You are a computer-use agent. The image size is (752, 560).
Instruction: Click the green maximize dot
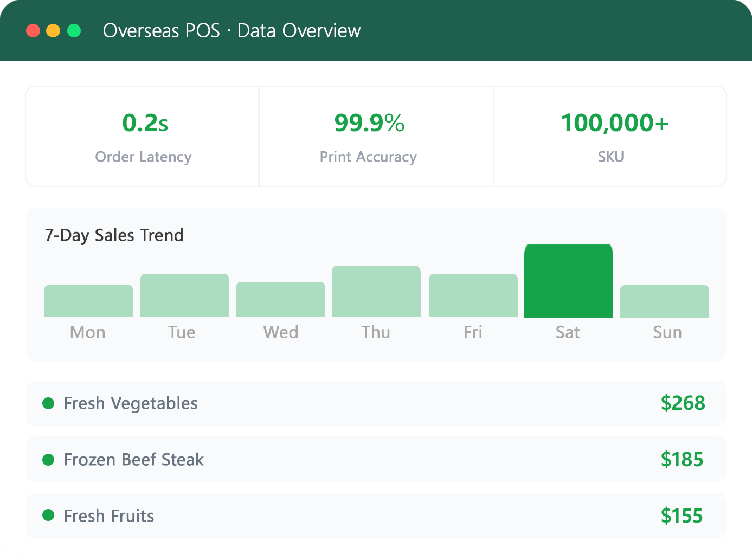(74, 30)
